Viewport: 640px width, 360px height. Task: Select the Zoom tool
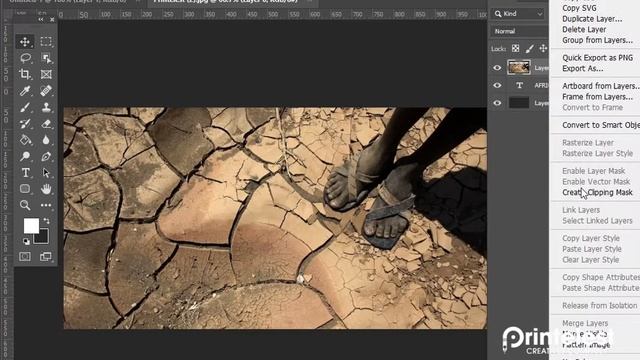click(x=25, y=205)
